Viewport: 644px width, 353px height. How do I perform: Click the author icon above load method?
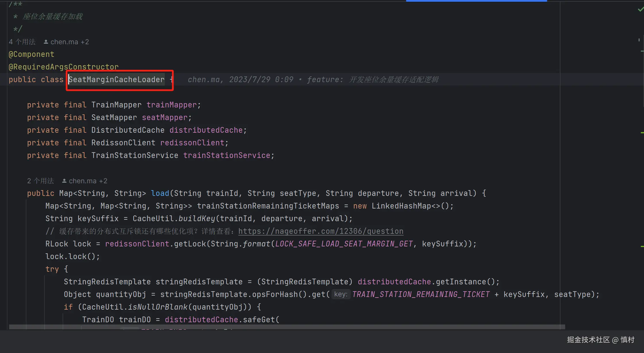[x=64, y=181]
